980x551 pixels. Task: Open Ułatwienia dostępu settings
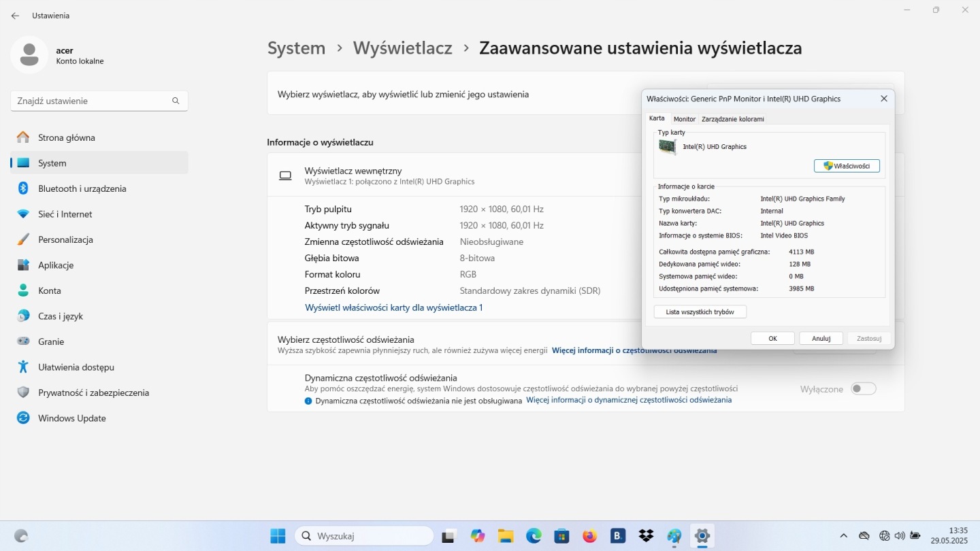(76, 367)
